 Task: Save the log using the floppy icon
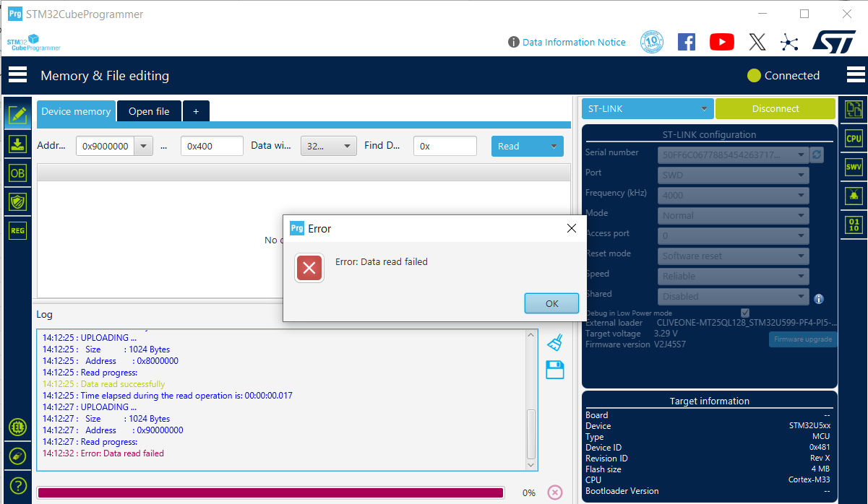tap(554, 370)
